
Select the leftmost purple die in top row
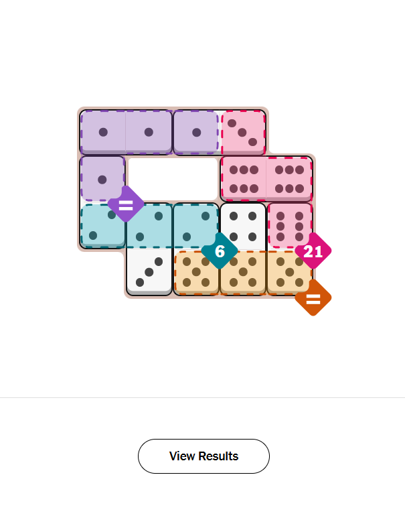[x=103, y=132]
